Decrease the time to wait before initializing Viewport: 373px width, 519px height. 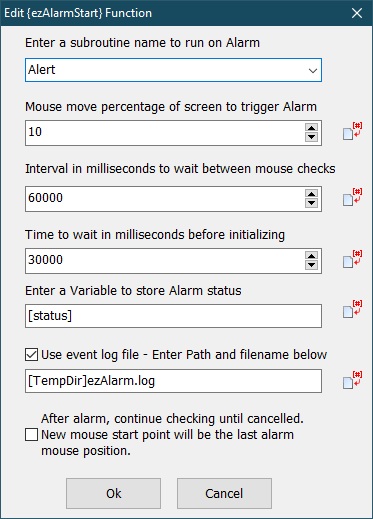311,265
